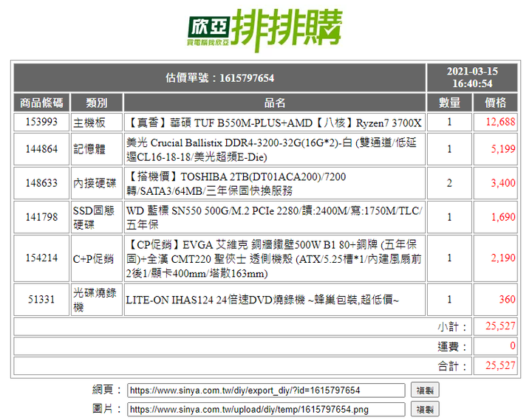Select the 華碩 TUF B550M-PLUS product name
532x420 pixels.
coord(274,123)
